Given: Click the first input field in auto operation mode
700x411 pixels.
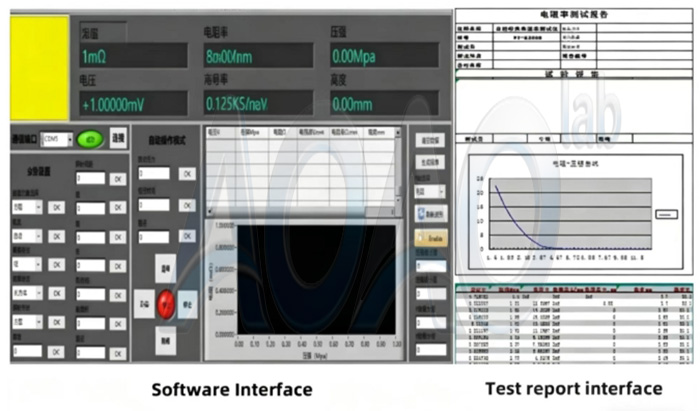Looking at the screenshot, I should 153,173.
